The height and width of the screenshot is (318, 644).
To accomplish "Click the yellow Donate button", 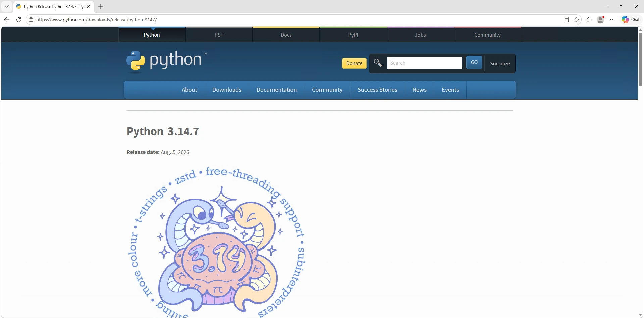I will [x=354, y=63].
